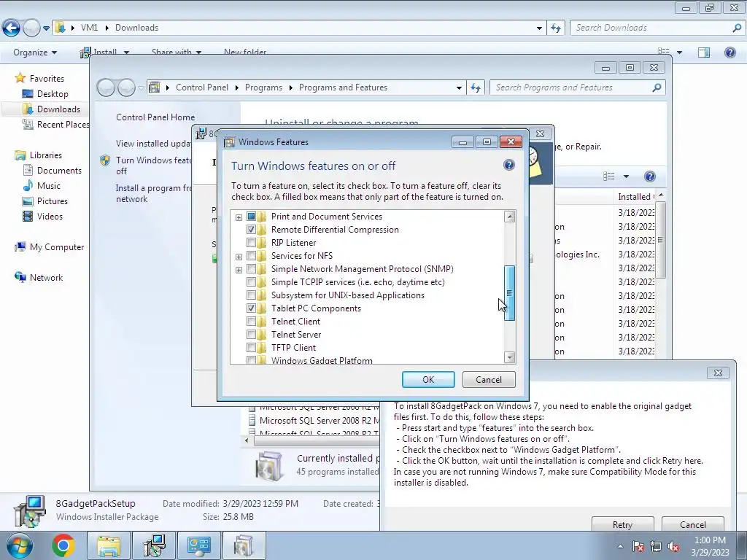The image size is (747, 560).
Task: Uncheck Remote Differential Compression
Action: pyautogui.click(x=251, y=230)
